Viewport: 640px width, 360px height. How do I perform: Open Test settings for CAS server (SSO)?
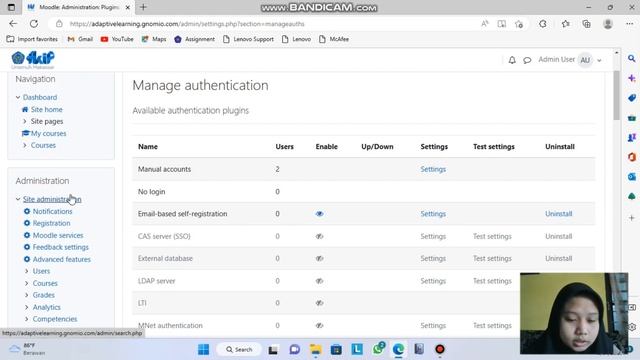[492, 236]
